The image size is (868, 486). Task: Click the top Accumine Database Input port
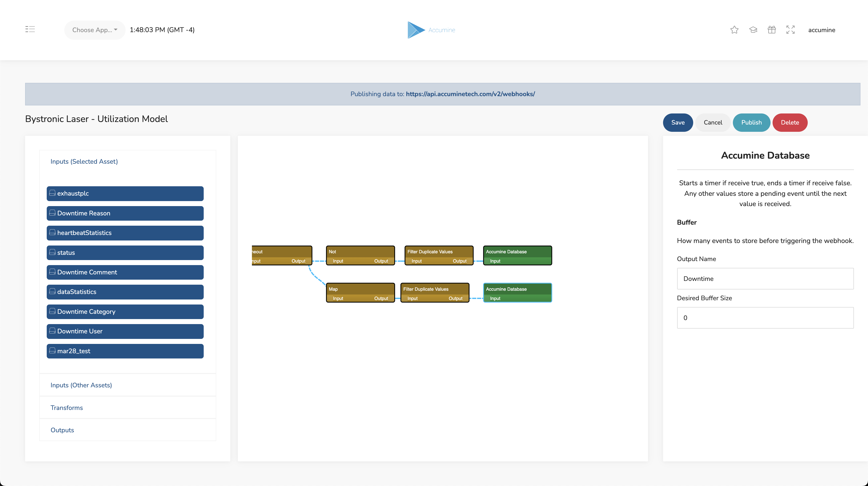[495, 261]
